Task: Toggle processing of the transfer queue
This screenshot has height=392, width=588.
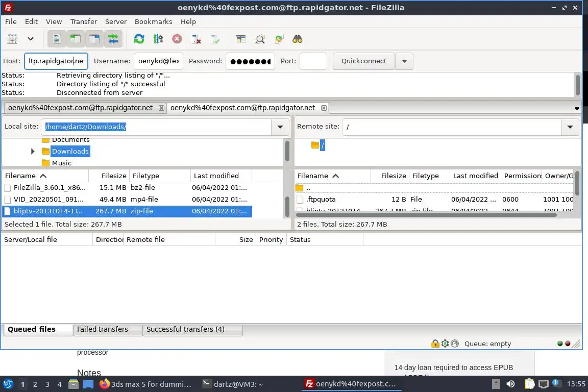Action: [x=158, y=39]
